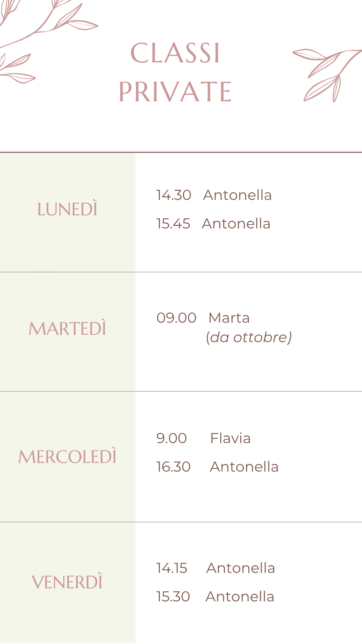362x644 pixels.
Task: Select the 14.15 Antonella entry
Action: click(216, 568)
